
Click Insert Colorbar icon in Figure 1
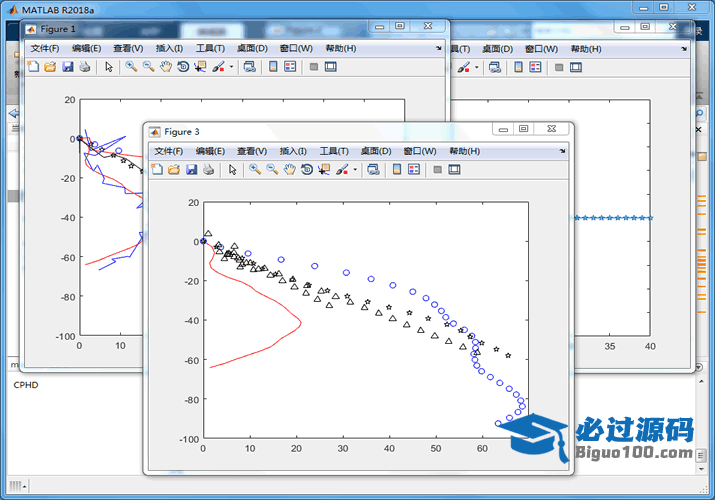click(273, 67)
